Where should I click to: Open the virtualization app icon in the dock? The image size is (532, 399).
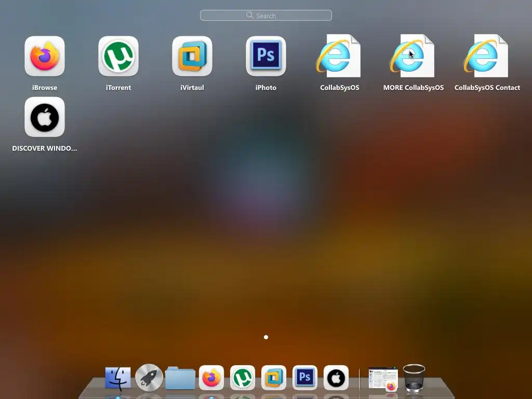pyautogui.click(x=274, y=378)
